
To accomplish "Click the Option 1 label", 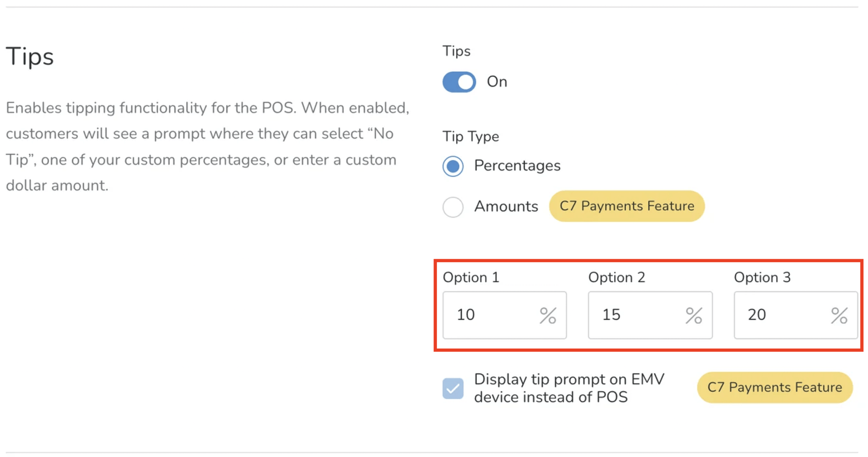I will click(x=471, y=277).
